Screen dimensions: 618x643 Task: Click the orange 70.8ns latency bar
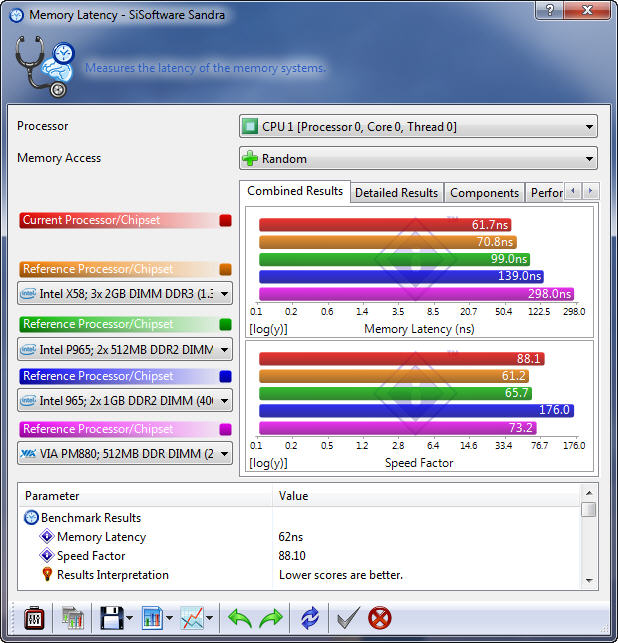click(x=388, y=242)
